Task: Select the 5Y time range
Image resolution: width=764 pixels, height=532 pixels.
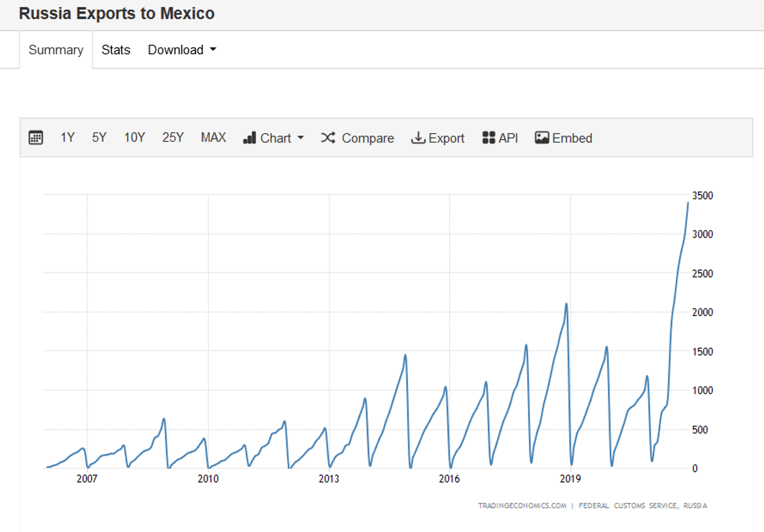Action: (x=99, y=138)
